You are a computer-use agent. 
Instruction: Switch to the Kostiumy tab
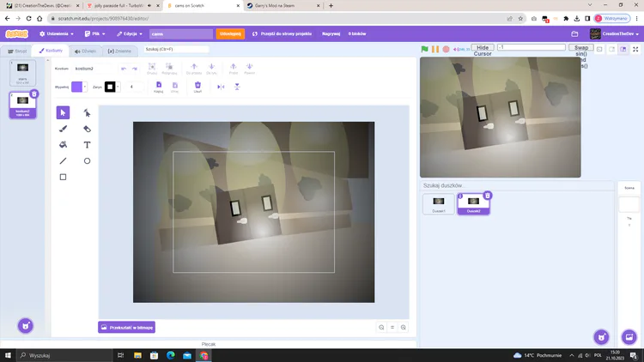click(51, 51)
